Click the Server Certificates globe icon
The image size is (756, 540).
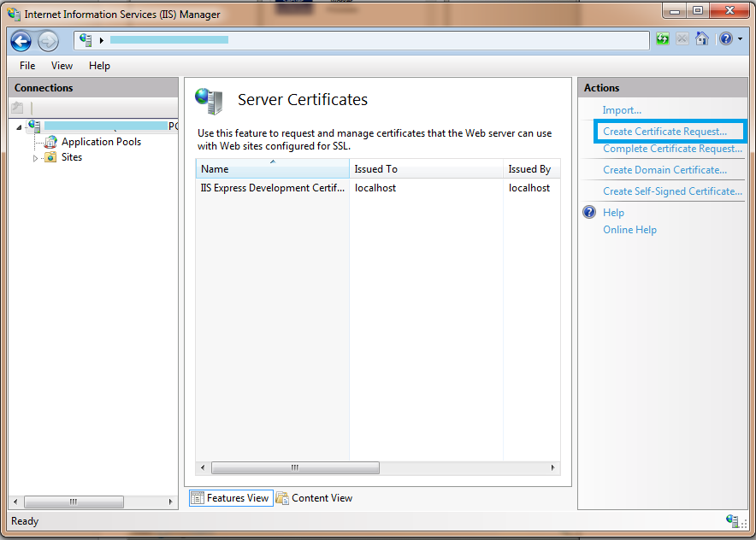pyautogui.click(x=210, y=99)
